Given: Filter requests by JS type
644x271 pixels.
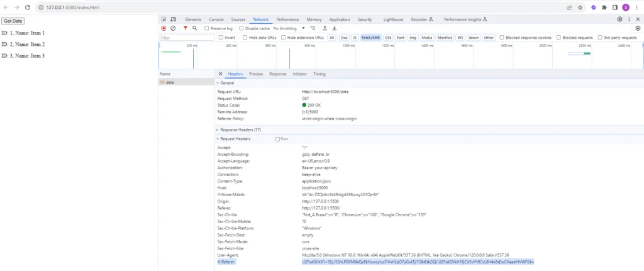Looking at the screenshot, I should [x=355, y=37].
